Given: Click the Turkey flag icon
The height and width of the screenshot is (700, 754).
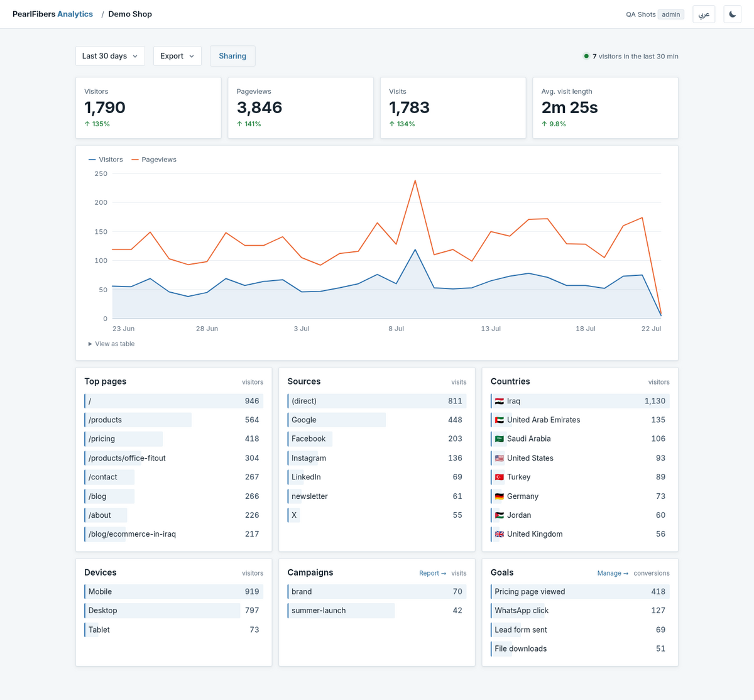Looking at the screenshot, I should [499, 477].
